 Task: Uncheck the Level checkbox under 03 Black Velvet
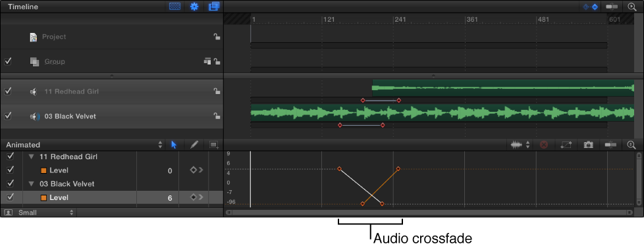tap(11, 197)
